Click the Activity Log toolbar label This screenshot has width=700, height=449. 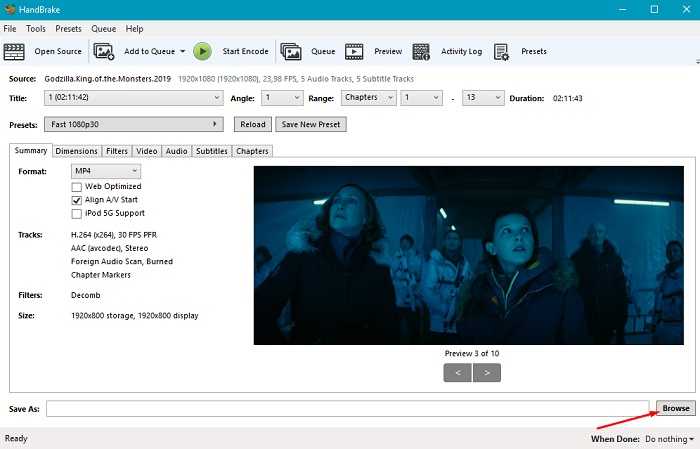pyautogui.click(x=462, y=51)
